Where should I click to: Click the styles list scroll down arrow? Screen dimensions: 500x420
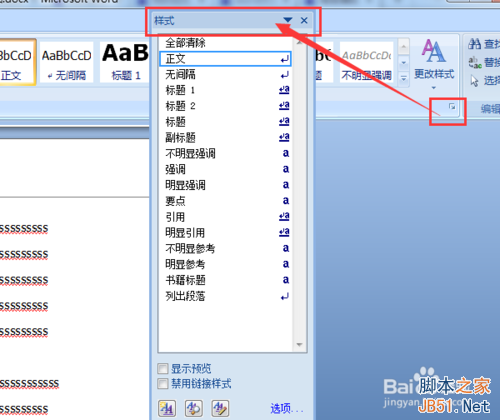point(299,345)
